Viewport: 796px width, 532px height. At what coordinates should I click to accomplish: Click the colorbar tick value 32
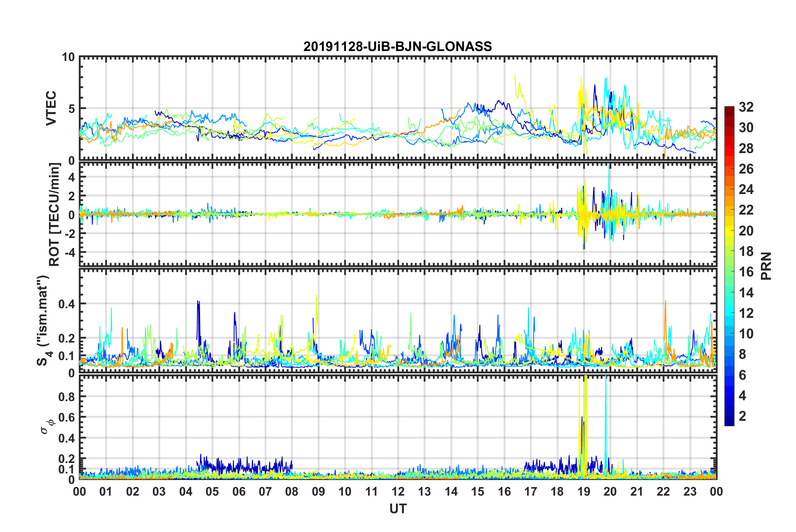tap(746, 107)
